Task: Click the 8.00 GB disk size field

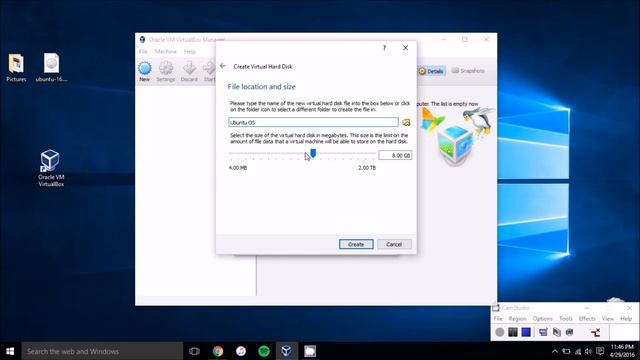Action: (x=395, y=156)
